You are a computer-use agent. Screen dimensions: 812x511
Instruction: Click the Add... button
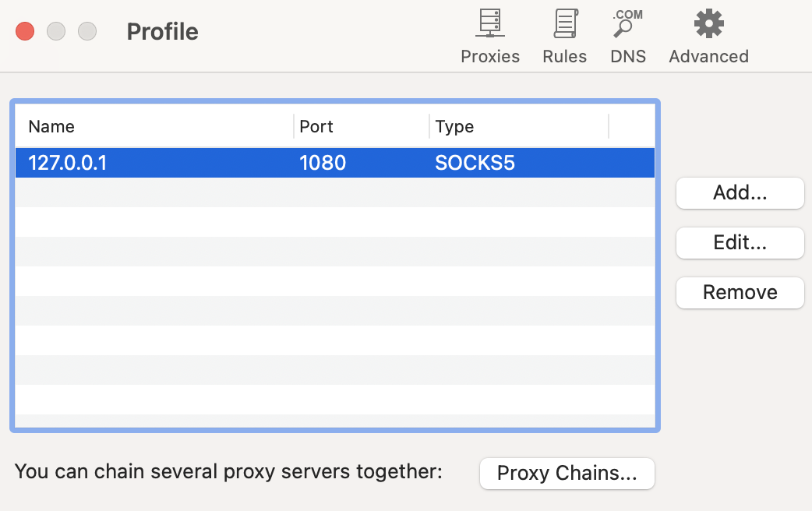pyautogui.click(x=740, y=193)
